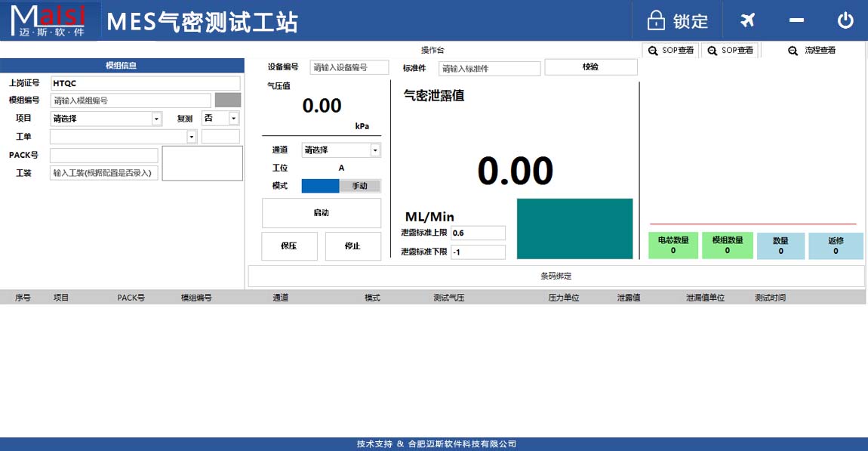Expand the 项目 selection dropdown
Viewport: 868px width, 451px height.
(x=155, y=118)
